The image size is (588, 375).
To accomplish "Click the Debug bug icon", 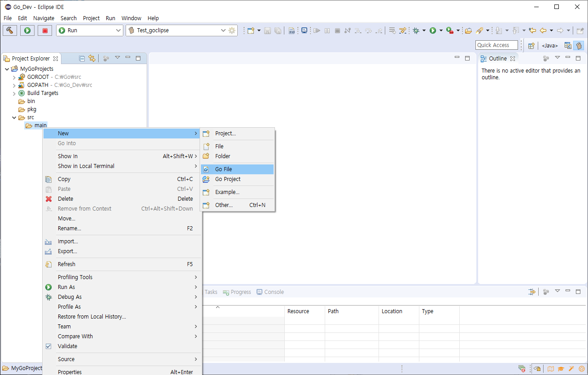I will coord(416,30).
